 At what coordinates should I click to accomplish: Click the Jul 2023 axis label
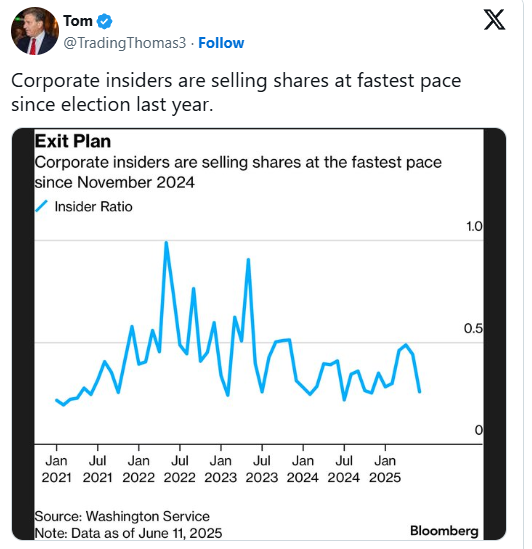pos(262,469)
